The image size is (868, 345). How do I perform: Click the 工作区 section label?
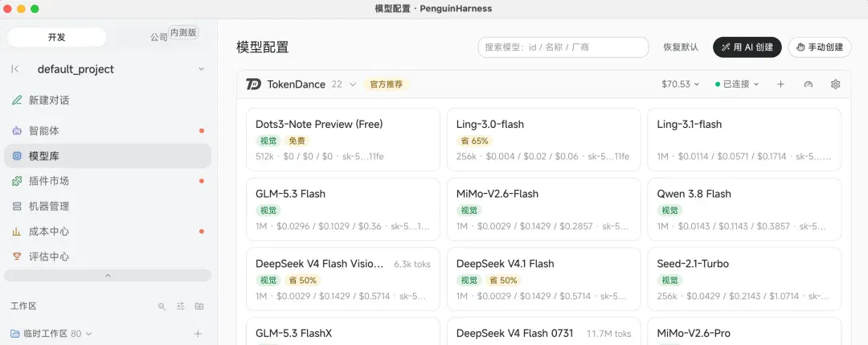(23, 306)
